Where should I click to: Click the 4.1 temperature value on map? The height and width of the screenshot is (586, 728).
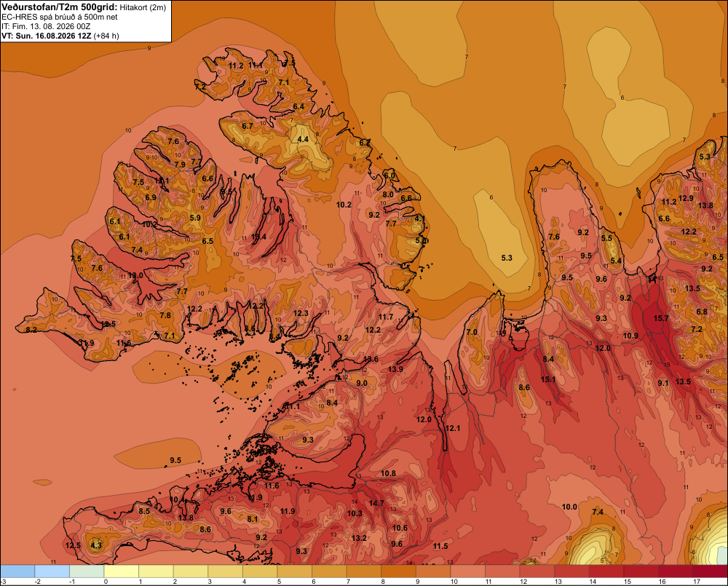[x=420, y=218]
